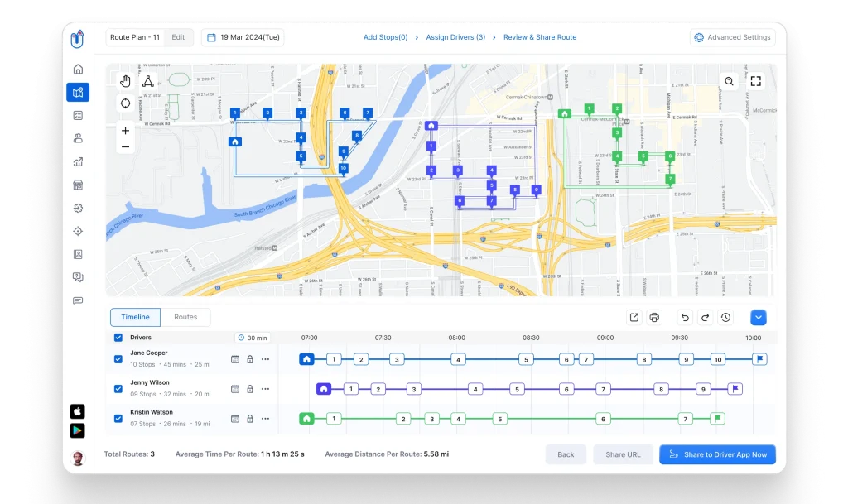Open calendar icon in Kristin Watson row

234,419
